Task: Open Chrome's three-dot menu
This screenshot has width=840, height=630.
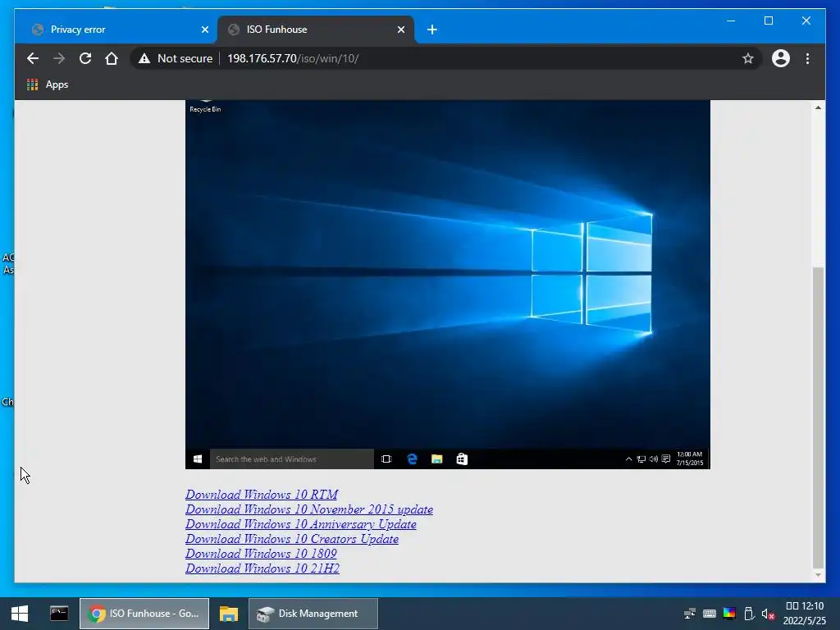Action: click(x=807, y=58)
